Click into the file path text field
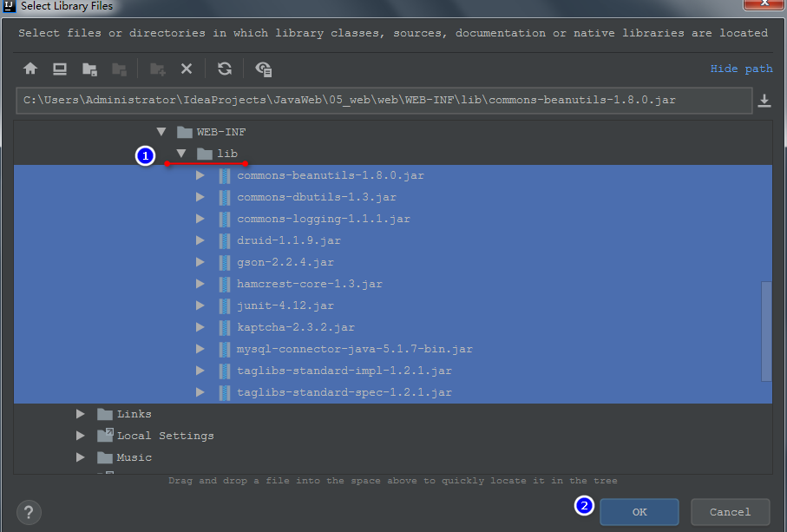The image size is (787, 532). [x=384, y=101]
